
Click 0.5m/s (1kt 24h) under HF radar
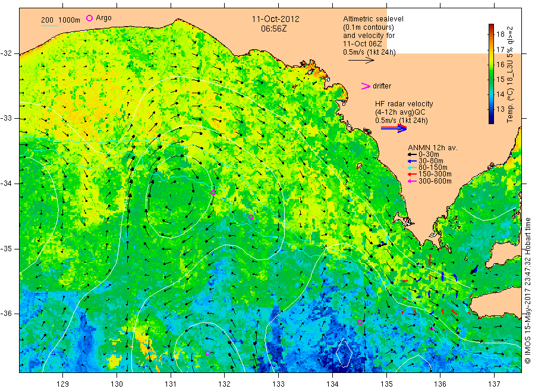[x=402, y=121]
